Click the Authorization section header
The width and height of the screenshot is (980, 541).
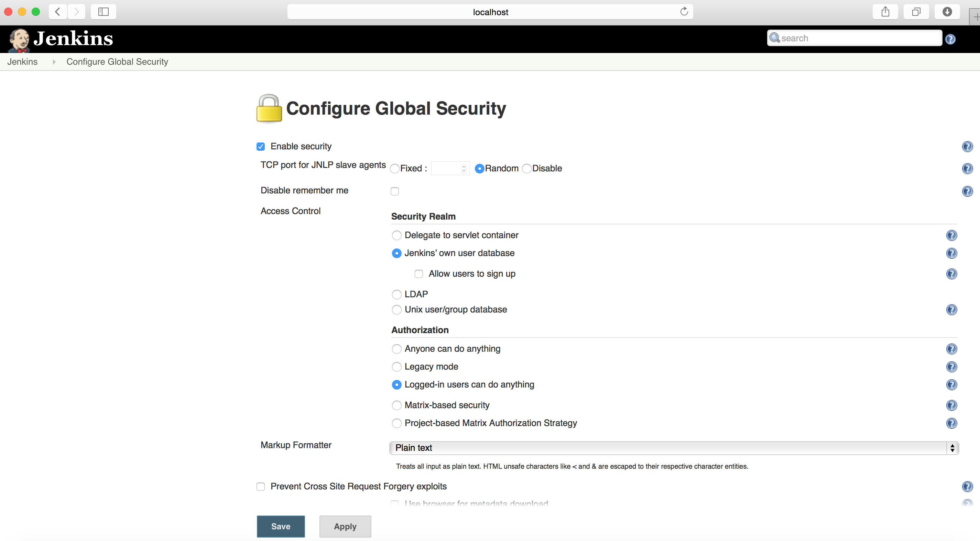[x=420, y=330]
